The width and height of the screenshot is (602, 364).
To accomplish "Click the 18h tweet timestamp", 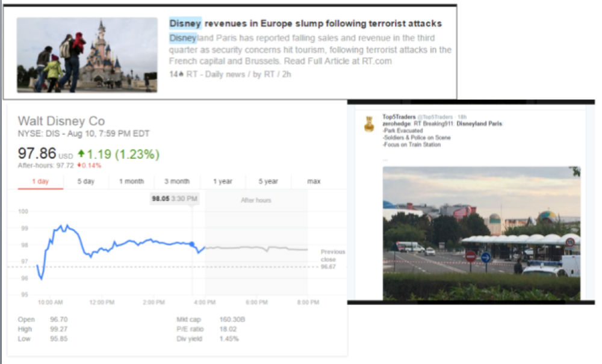I will coord(463,117).
